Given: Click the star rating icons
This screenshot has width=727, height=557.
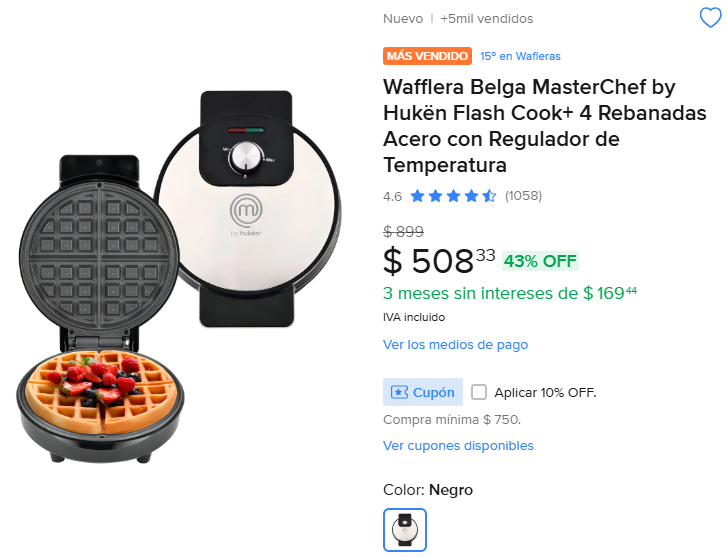Looking at the screenshot, I should pyautogui.click(x=453, y=196).
